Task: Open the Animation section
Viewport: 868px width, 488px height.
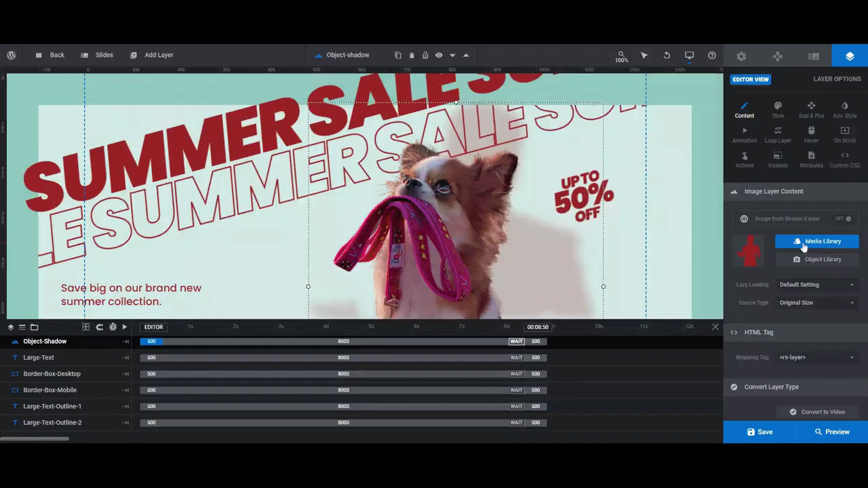Action: (745, 135)
